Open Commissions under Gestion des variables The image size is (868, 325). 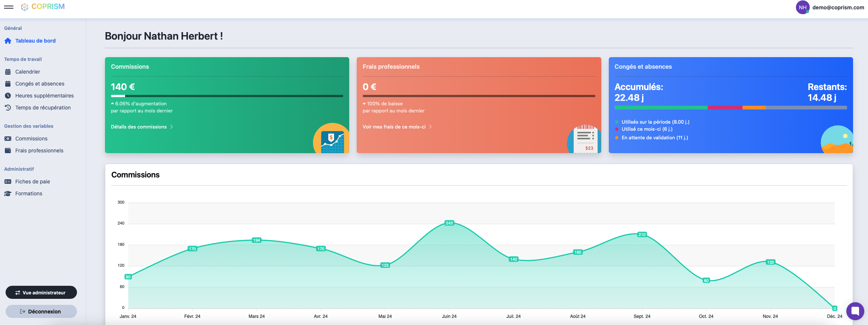[31, 139]
